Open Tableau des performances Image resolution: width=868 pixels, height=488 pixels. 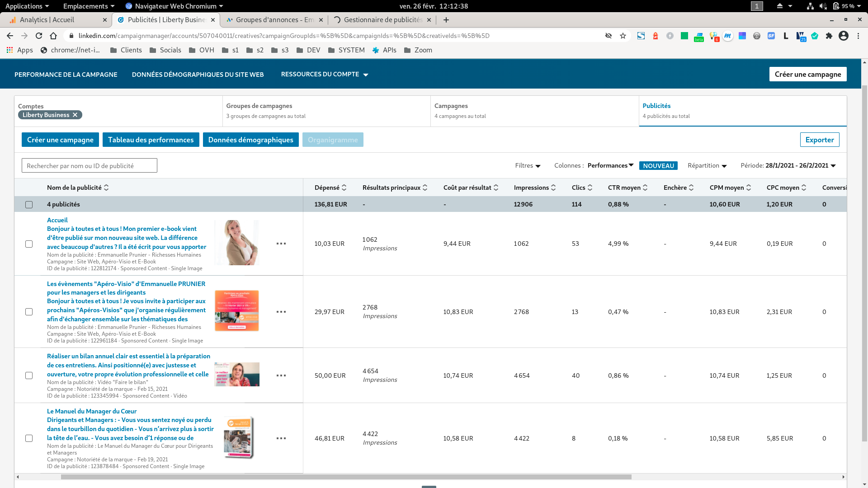click(x=151, y=140)
